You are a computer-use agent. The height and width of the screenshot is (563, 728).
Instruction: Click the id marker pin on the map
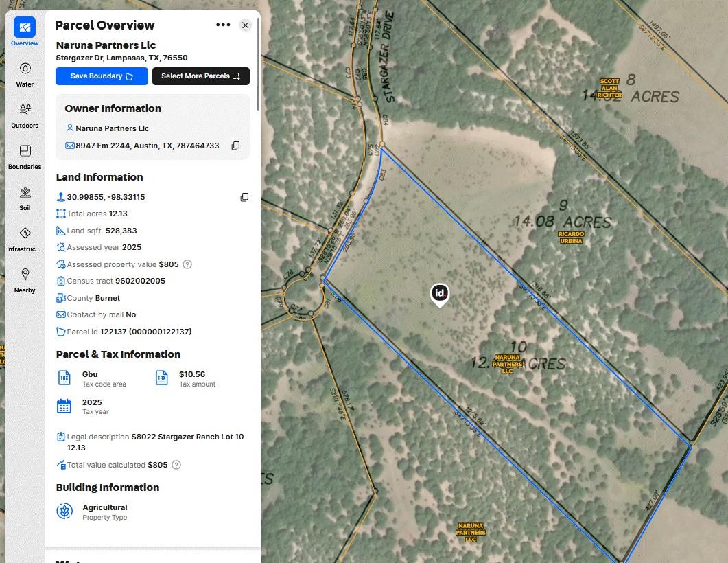[439, 294]
